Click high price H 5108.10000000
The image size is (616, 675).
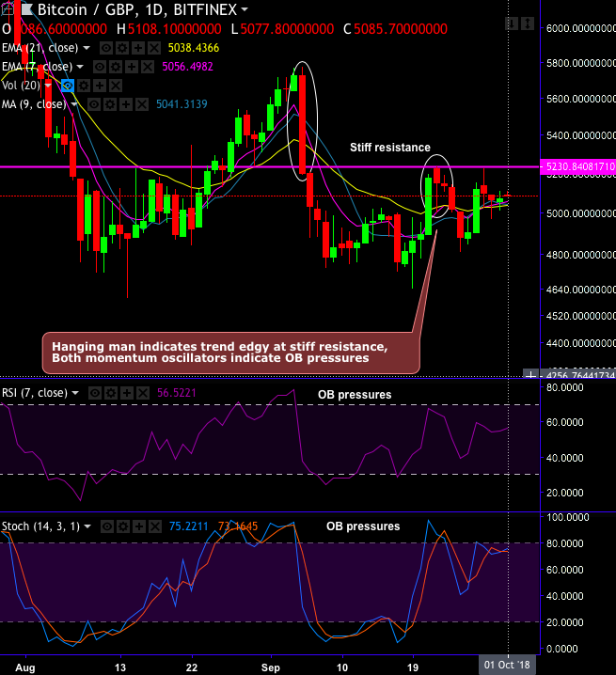tap(169, 29)
